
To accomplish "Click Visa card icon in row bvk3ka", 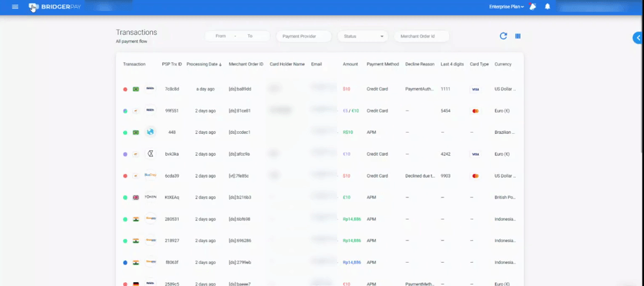I will pos(475,154).
